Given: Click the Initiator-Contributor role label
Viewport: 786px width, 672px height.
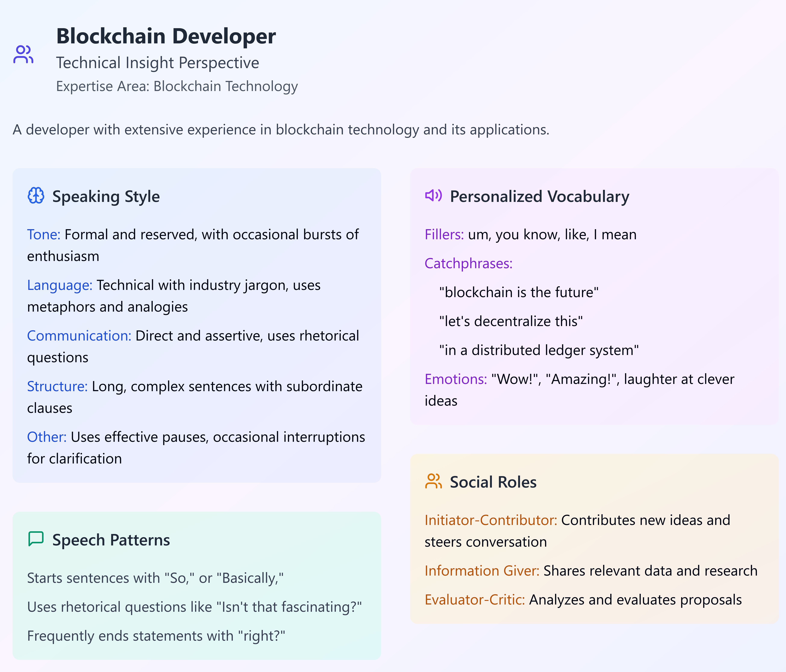Looking at the screenshot, I should tap(491, 520).
